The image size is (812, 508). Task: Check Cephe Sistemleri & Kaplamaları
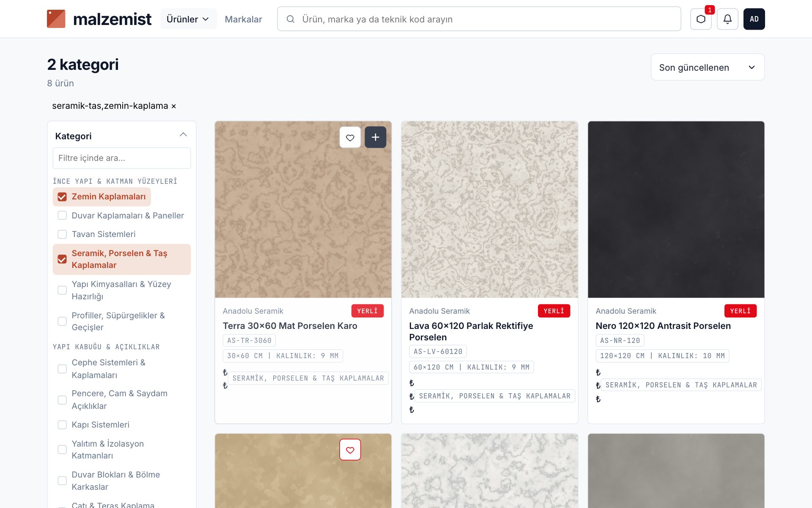(x=62, y=369)
